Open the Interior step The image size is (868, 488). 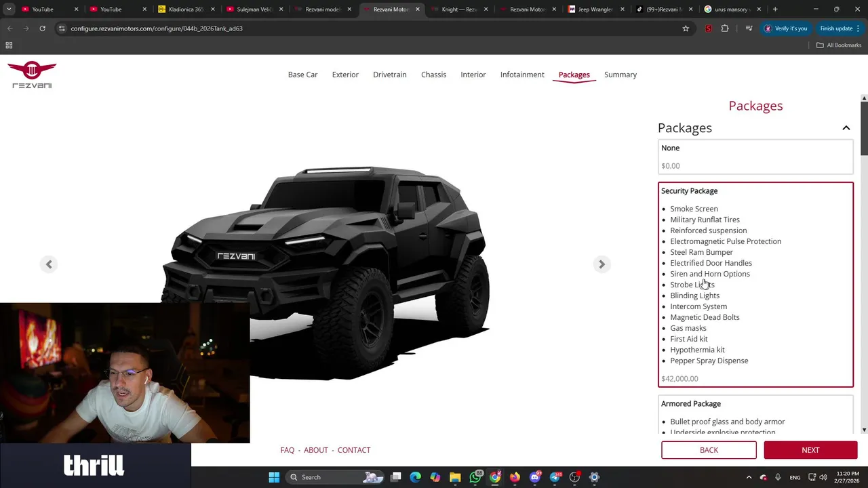click(473, 75)
